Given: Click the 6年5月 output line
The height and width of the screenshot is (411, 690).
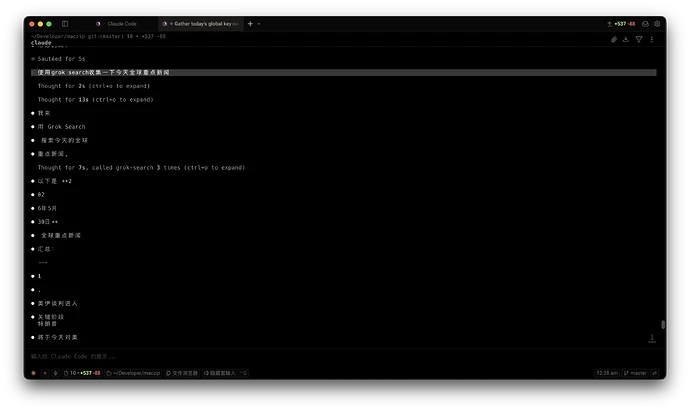Looking at the screenshot, I should (47, 208).
